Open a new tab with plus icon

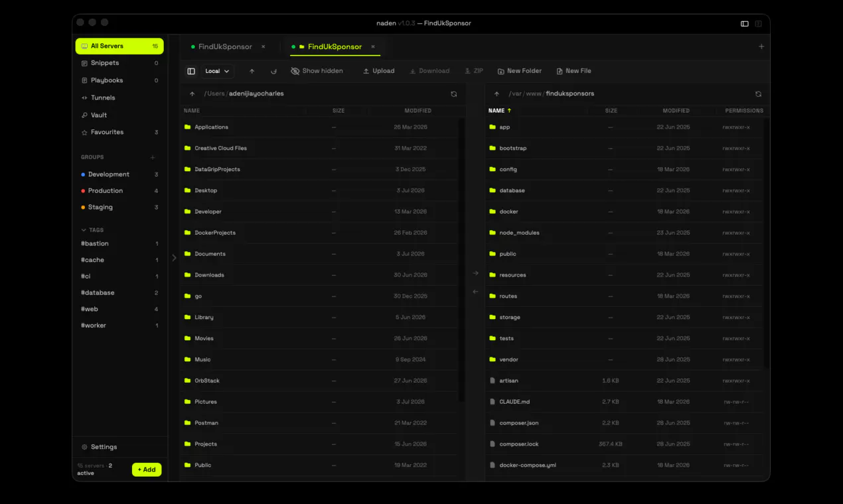(761, 46)
